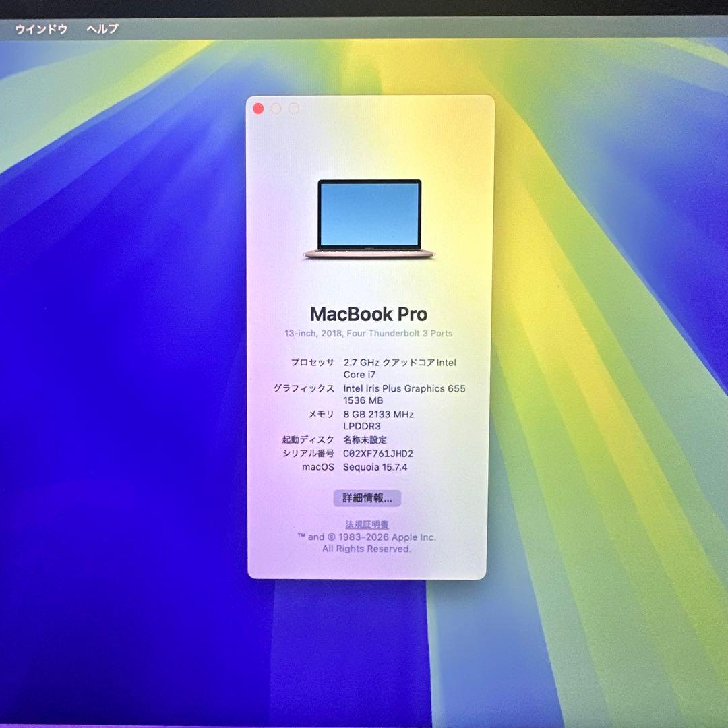Viewport: 728px width, 728px height.
Task: Click the 詳細情報... button
Action: coord(367,498)
